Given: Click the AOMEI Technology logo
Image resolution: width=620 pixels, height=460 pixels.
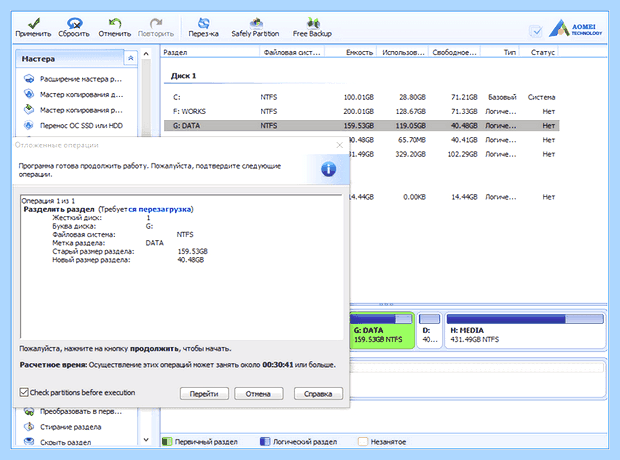Looking at the screenshot, I should 575,28.
